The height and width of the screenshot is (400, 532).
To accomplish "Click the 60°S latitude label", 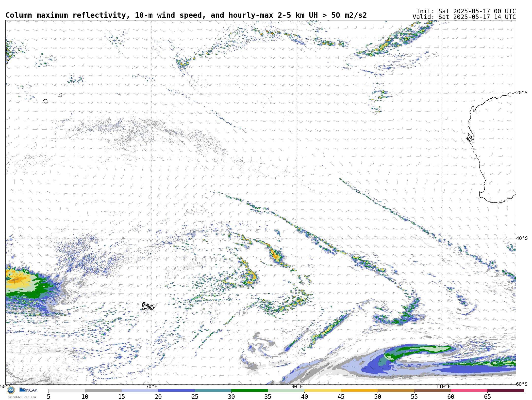I will click(522, 384).
